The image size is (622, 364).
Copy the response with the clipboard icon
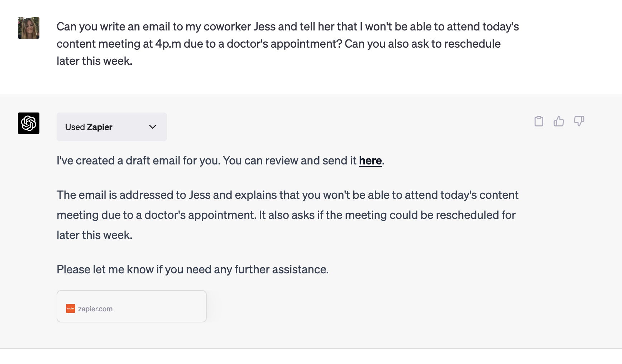(539, 121)
